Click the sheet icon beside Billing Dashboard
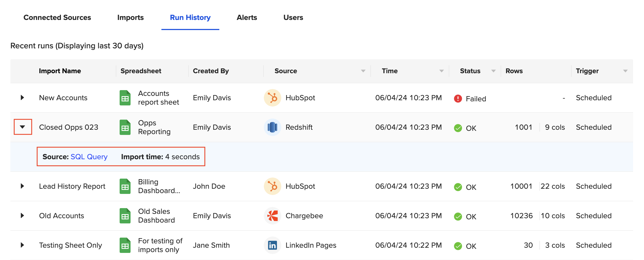 tap(125, 186)
